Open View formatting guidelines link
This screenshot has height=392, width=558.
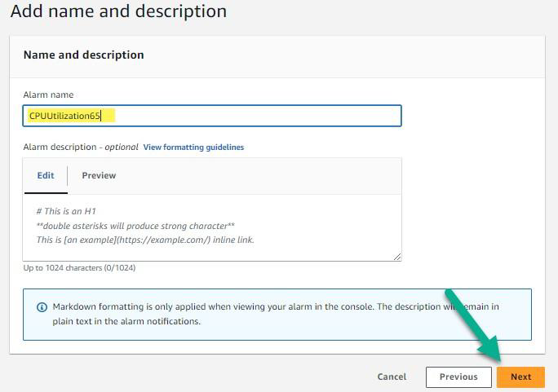click(x=193, y=148)
